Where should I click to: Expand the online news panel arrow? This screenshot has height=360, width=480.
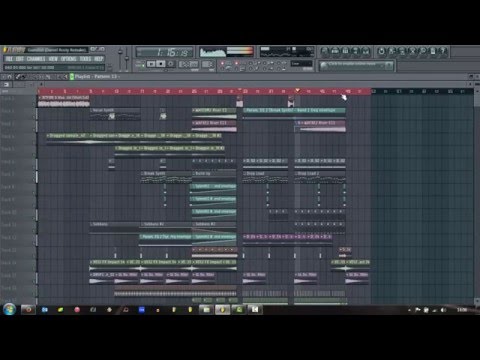389,65
